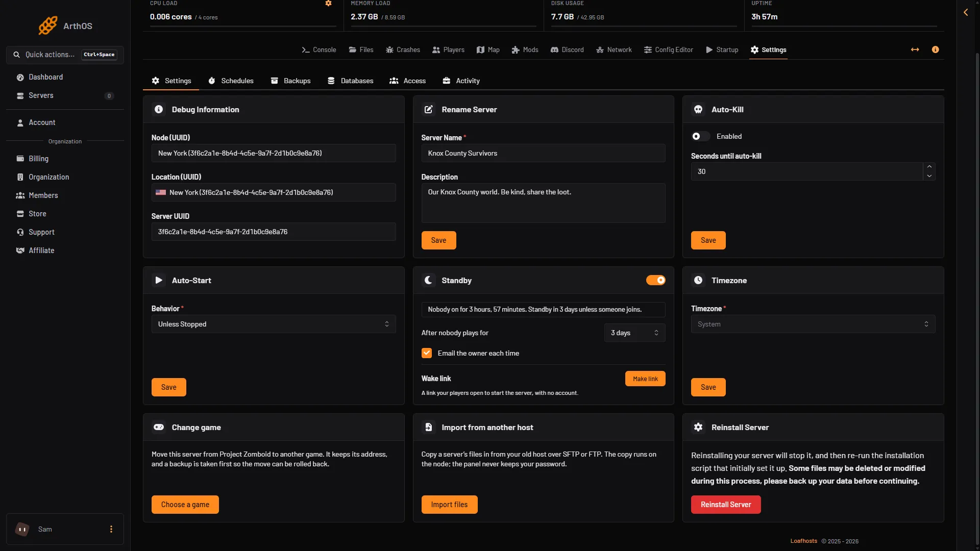Open Billing page
This screenshot has height=551, width=980.
pyautogui.click(x=65, y=159)
